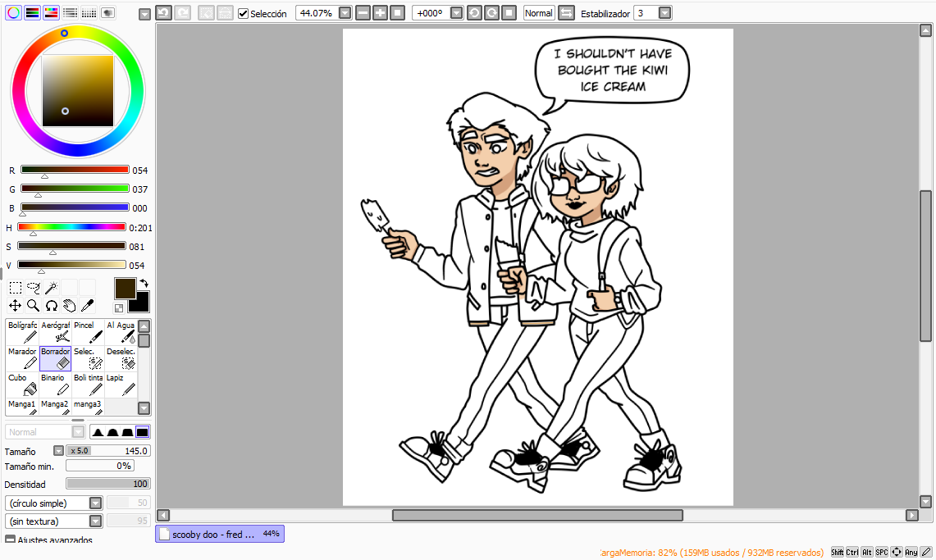Select the eyedropper tool
936x560 pixels.
[88, 306]
